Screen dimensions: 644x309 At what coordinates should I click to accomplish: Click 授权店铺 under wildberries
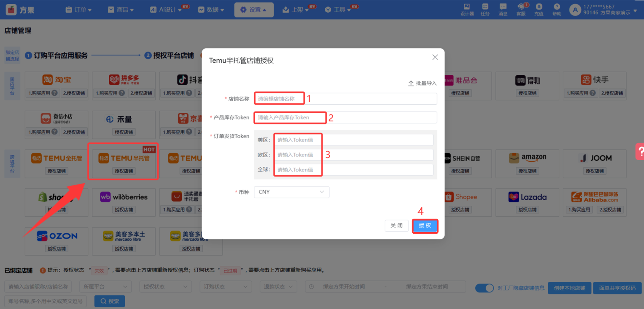point(124,210)
